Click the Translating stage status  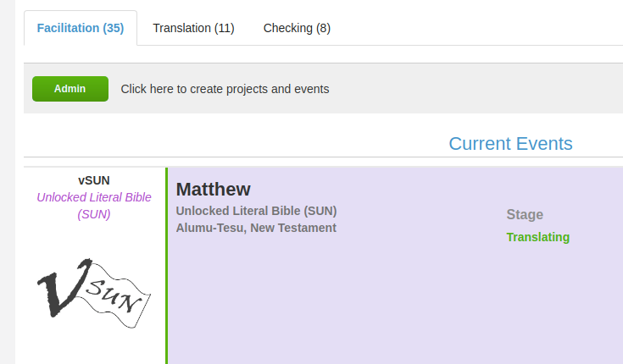coord(538,237)
